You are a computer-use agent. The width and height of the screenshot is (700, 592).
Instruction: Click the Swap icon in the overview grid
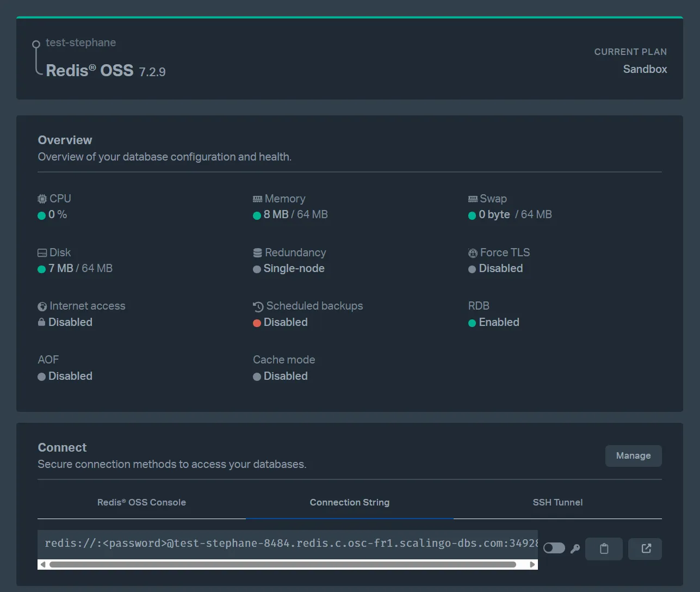pyautogui.click(x=472, y=198)
